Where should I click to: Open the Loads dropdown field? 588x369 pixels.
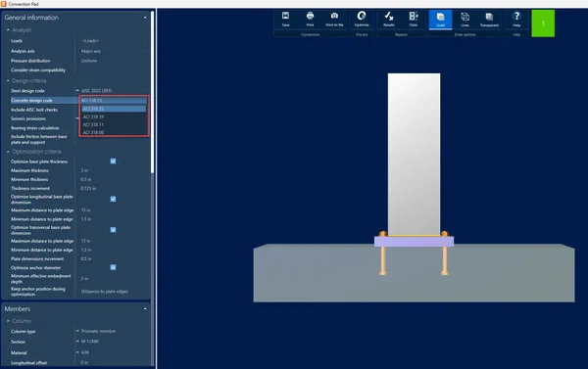[113, 40]
